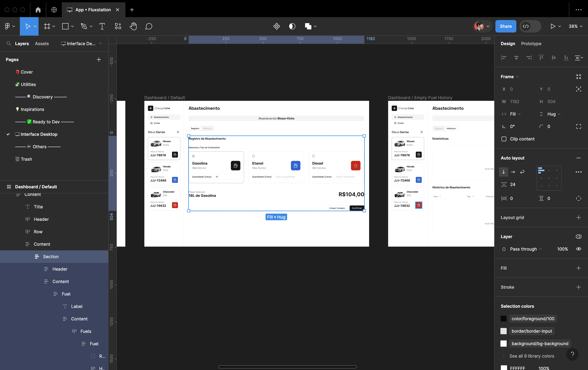Image resolution: width=588 pixels, height=370 pixels.
Task: Set vertical auto layout direction
Action: coord(504,172)
